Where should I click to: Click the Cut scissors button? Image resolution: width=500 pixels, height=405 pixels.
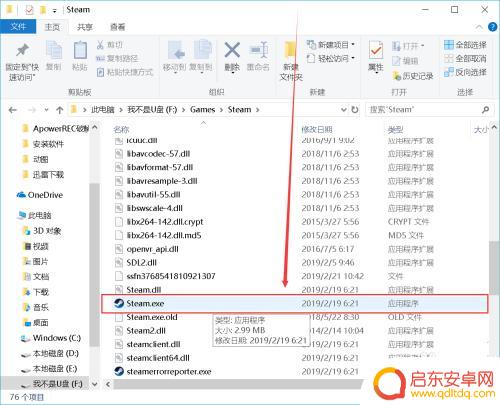110,45
